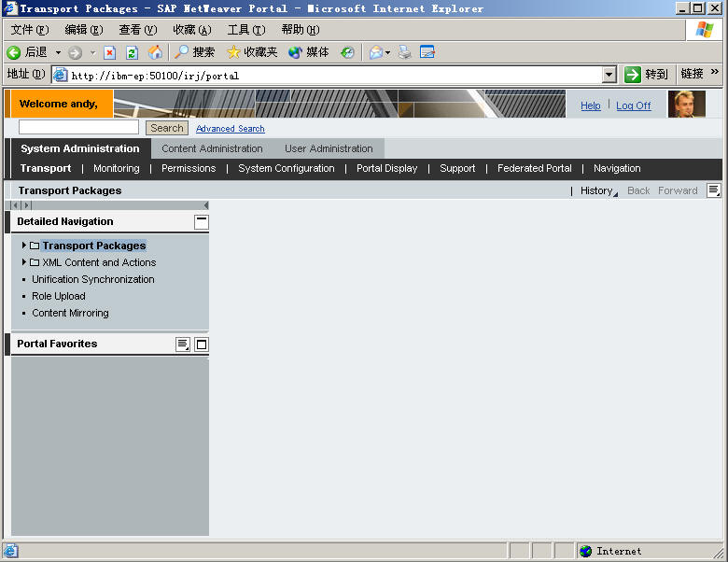
Task: Click the widen-panel right arrow
Action: click(x=26, y=205)
